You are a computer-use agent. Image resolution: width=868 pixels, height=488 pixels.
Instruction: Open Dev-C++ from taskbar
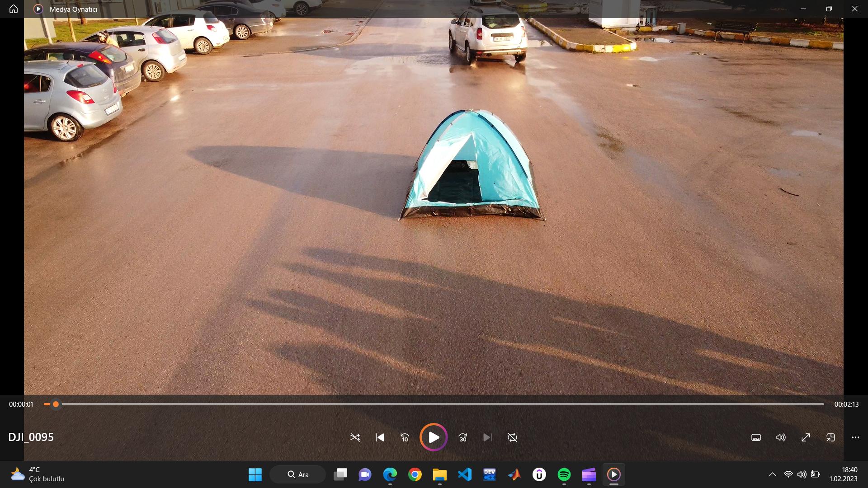tap(490, 474)
